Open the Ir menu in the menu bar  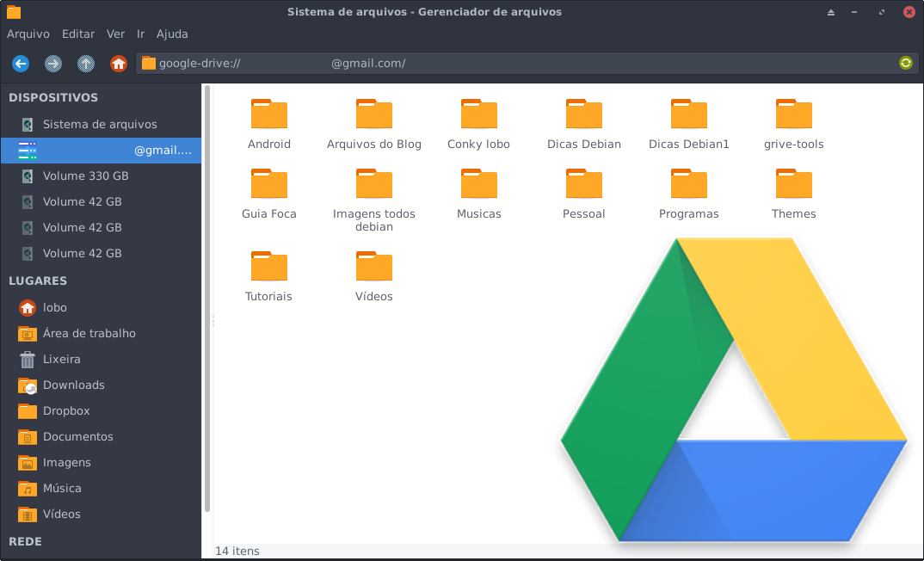[x=139, y=34]
